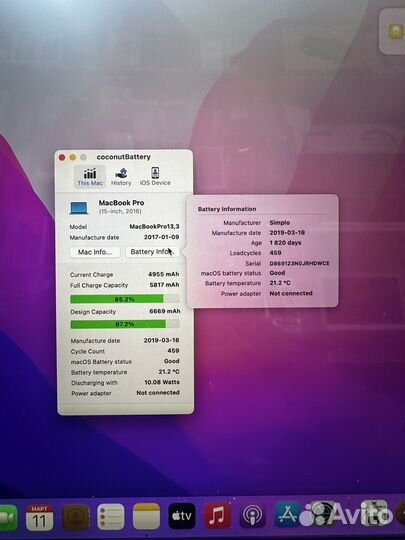Image resolution: width=405 pixels, height=540 pixels.
Task: Switch to the This Mac tab
Action: coord(90,176)
